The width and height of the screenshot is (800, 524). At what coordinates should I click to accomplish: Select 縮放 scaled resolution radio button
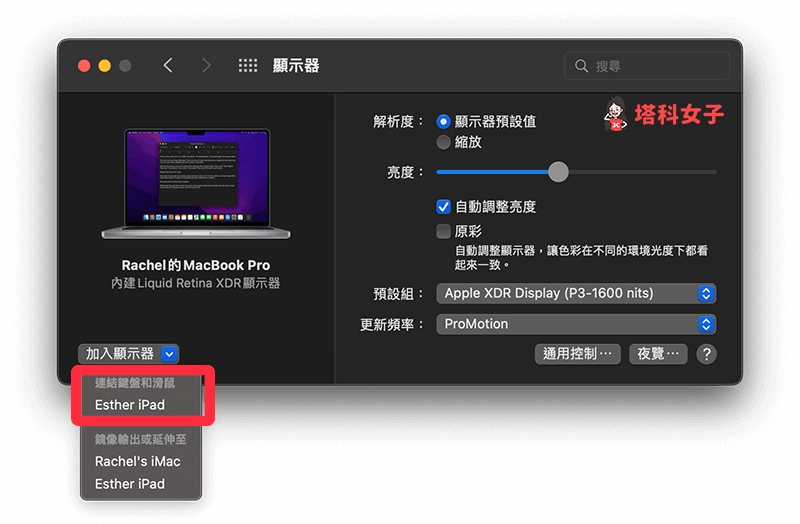tap(443, 142)
